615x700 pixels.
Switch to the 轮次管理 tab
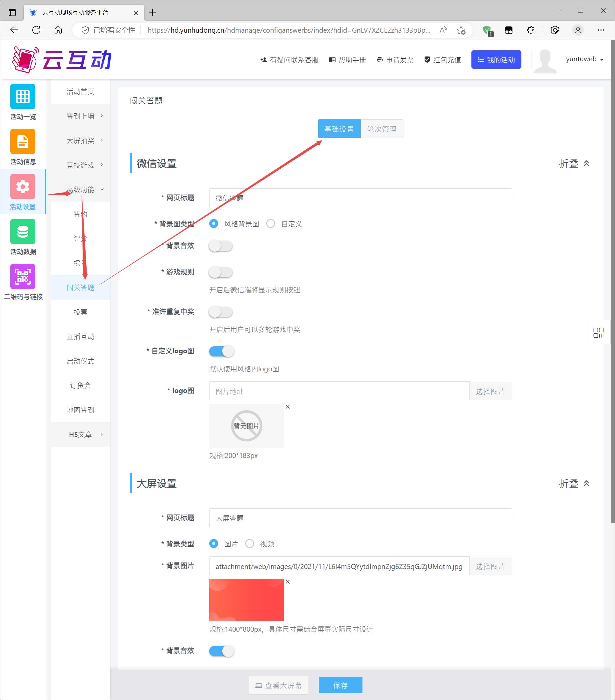click(381, 129)
